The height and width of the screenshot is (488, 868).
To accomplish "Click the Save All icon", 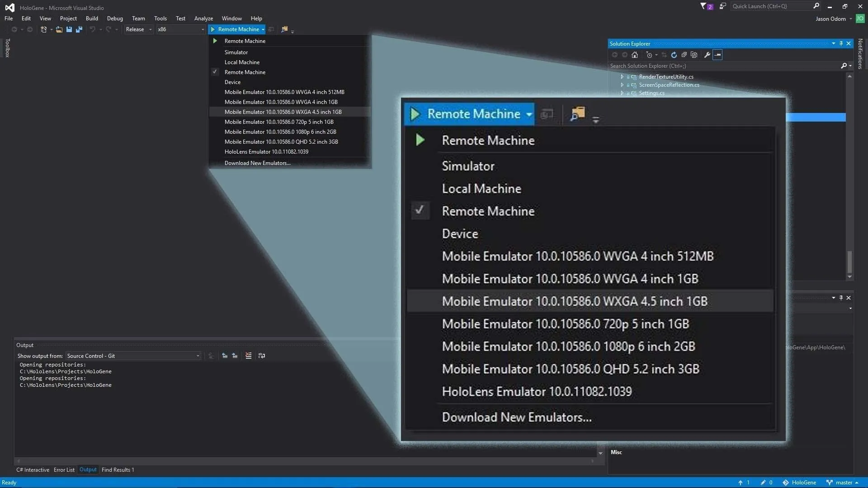I will [x=79, y=29].
